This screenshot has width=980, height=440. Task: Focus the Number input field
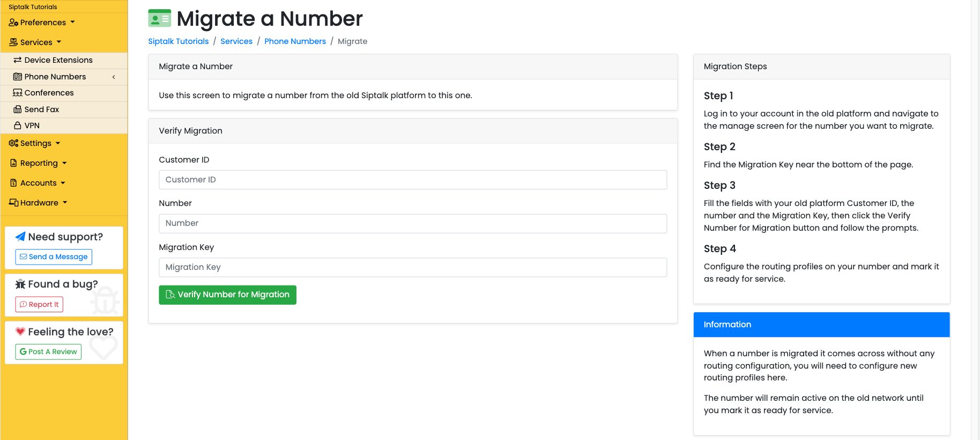[x=413, y=223]
